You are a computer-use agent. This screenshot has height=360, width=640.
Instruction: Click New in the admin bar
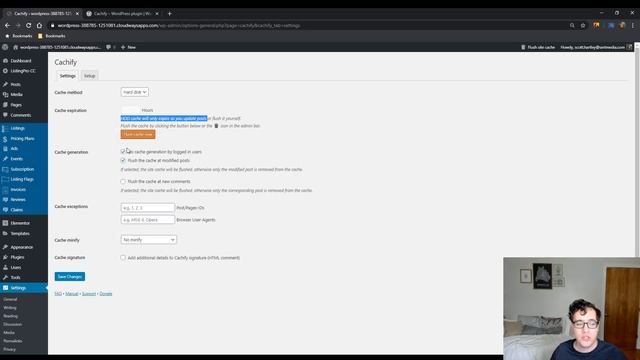[x=128, y=47]
